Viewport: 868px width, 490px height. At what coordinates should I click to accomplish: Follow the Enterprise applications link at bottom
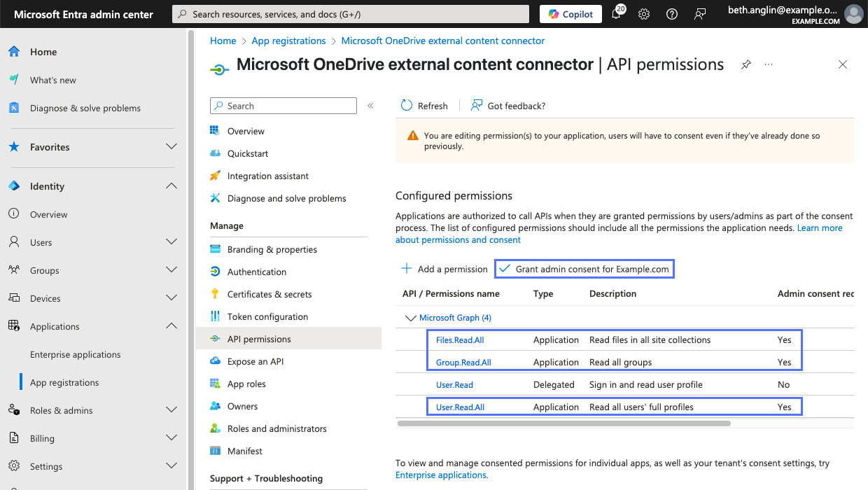[x=441, y=475]
